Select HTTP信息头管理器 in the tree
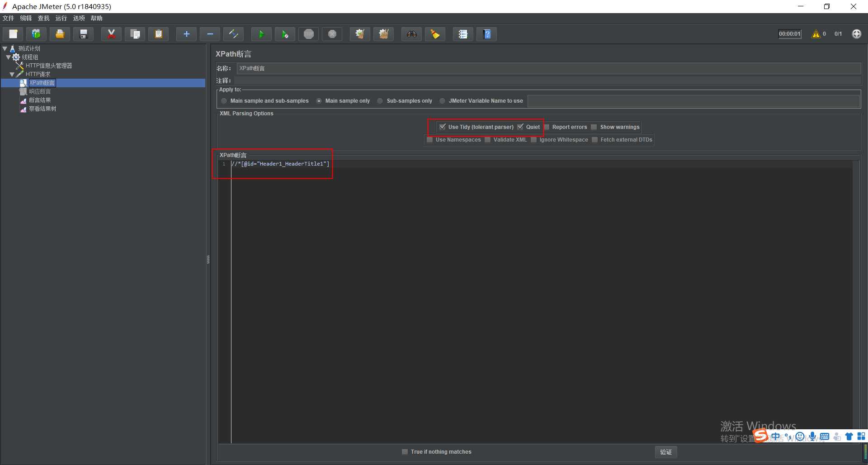 click(44, 66)
